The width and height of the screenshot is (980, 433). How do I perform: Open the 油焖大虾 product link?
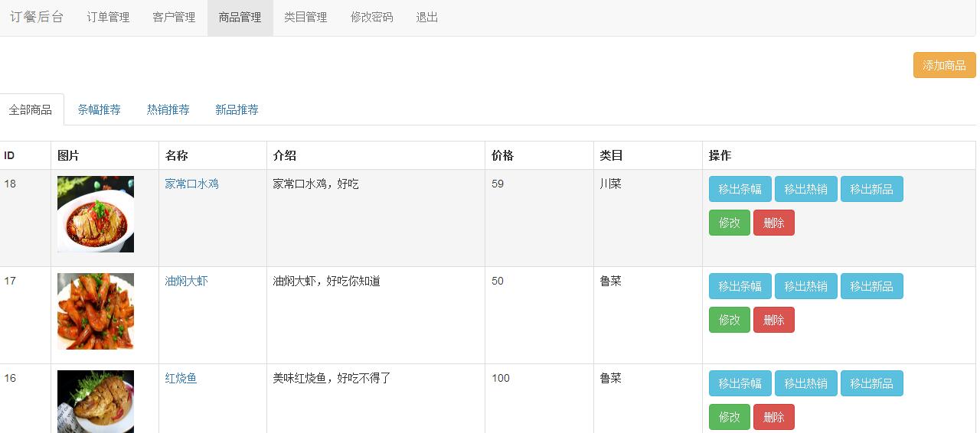(x=187, y=281)
